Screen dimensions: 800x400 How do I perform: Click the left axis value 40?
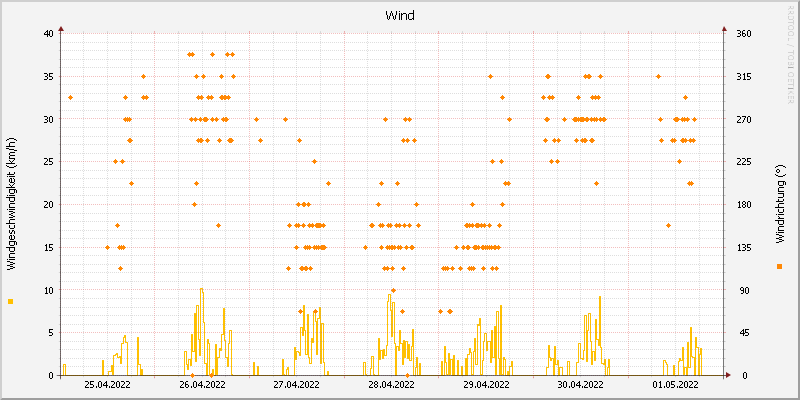coord(48,34)
